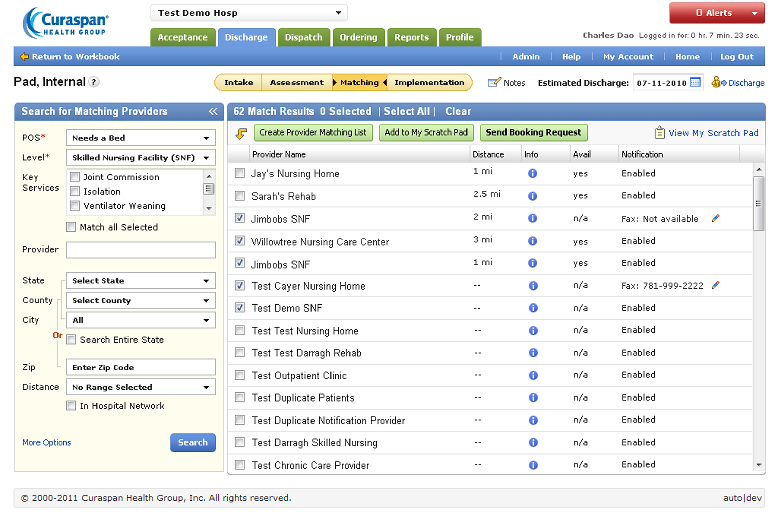Click pencil icon next to Fax 781-999-2222
Image resolution: width=778 pixels, height=532 pixels.
(x=715, y=285)
